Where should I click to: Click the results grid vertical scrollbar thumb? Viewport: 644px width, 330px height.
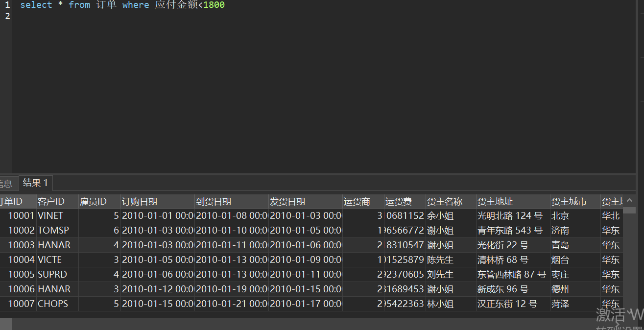pos(629,211)
